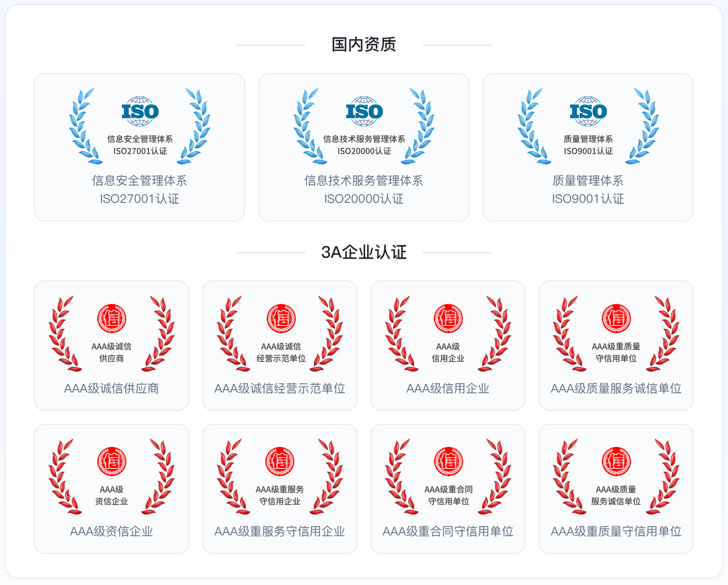Image resolution: width=728 pixels, height=585 pixels.
Task: Click the large caption line ISO9001认证
Action: point(588,199)
